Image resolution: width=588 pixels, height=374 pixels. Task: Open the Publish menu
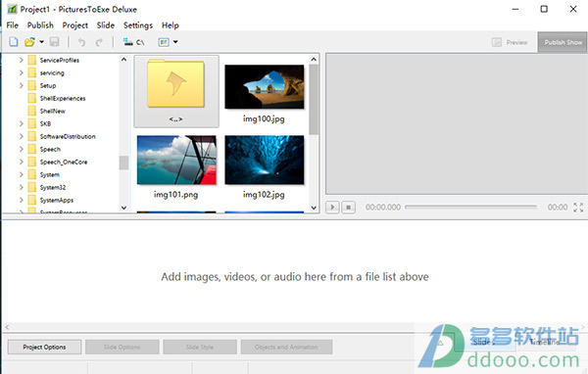coord(40,25)
